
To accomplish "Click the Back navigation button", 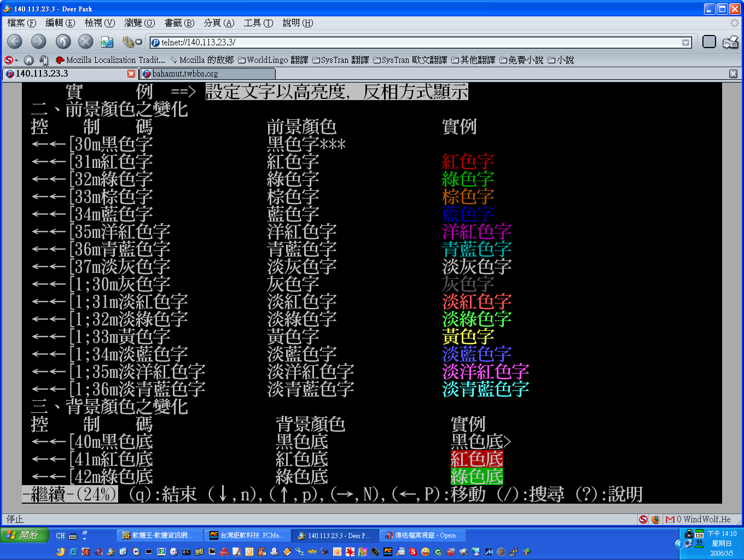I will tap(15, 42).
